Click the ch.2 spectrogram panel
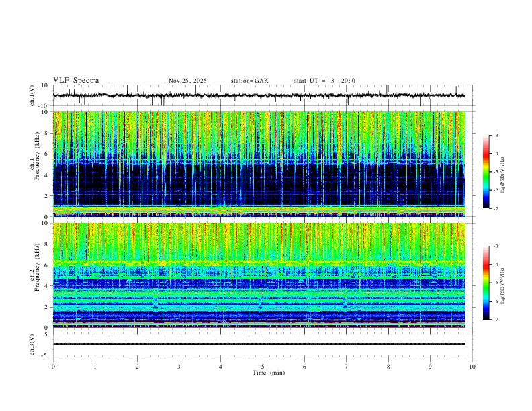The height and width of the screenshot is (411, 532). click(x=259, y=275)
